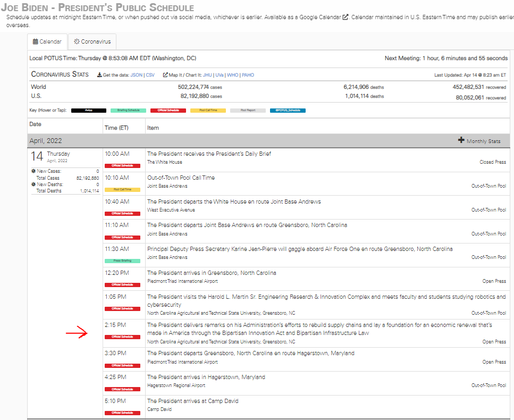The height and width of the screenshot is (420, 514).
Task: Open the JHU map link
Action: coord(207,75)
